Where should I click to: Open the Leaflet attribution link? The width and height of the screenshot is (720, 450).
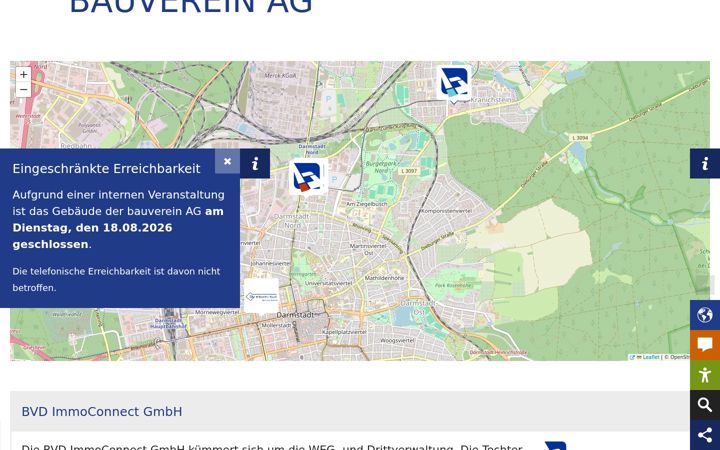[651, 357]
